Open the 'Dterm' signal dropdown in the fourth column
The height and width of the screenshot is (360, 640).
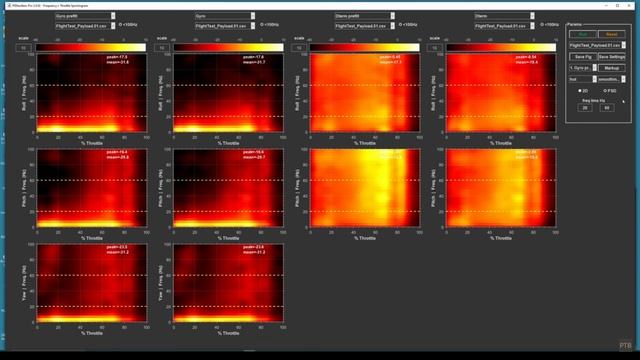click(x=504, y=16)
